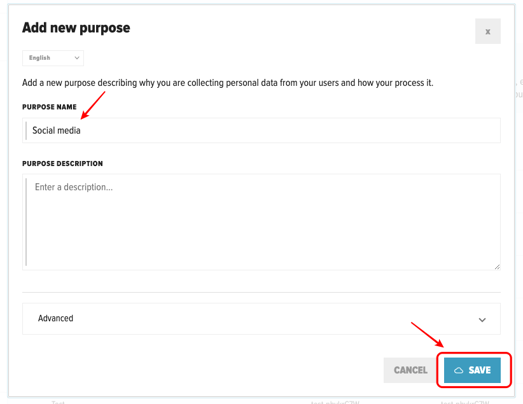Click the PURPOSE NAME label
Image resolution: width=523 pixels, height=404 pixels.
coord(49,107)
